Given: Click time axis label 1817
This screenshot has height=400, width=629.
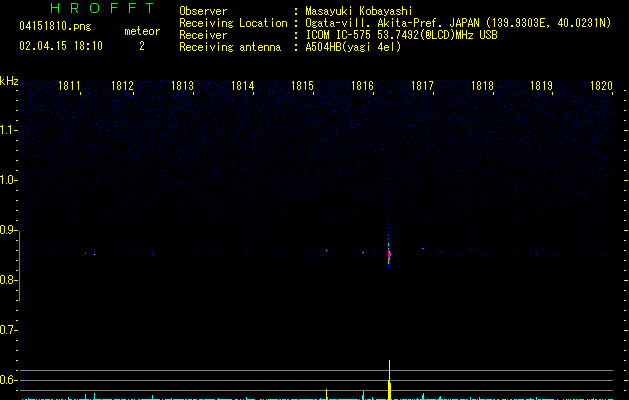Looking at the screenshot, I should tap(422, 86).
